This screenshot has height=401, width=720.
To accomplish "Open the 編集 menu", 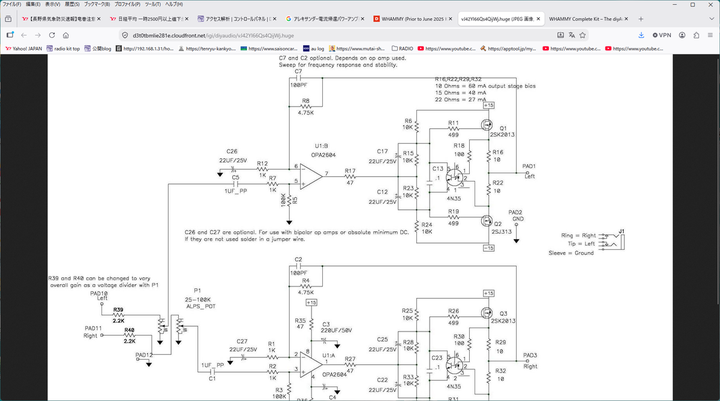I will (x=33, y=4).
